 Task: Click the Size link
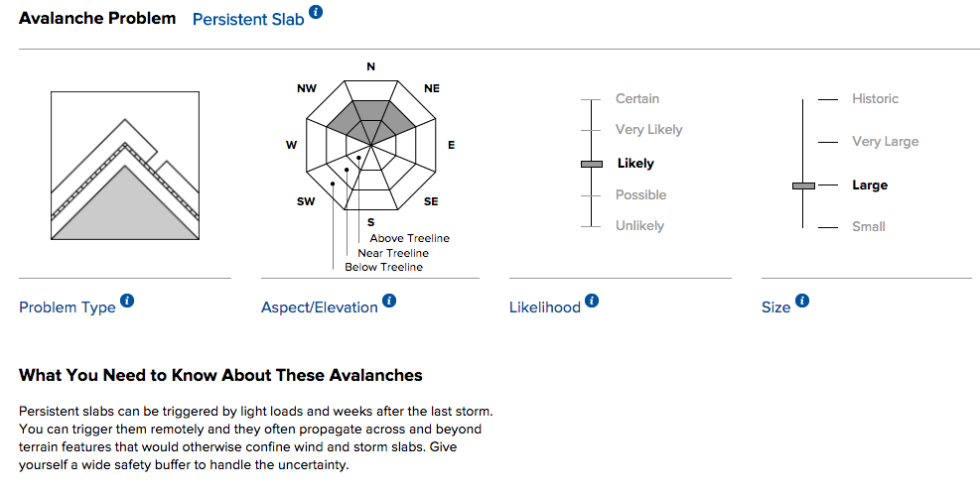coord(776,308)
